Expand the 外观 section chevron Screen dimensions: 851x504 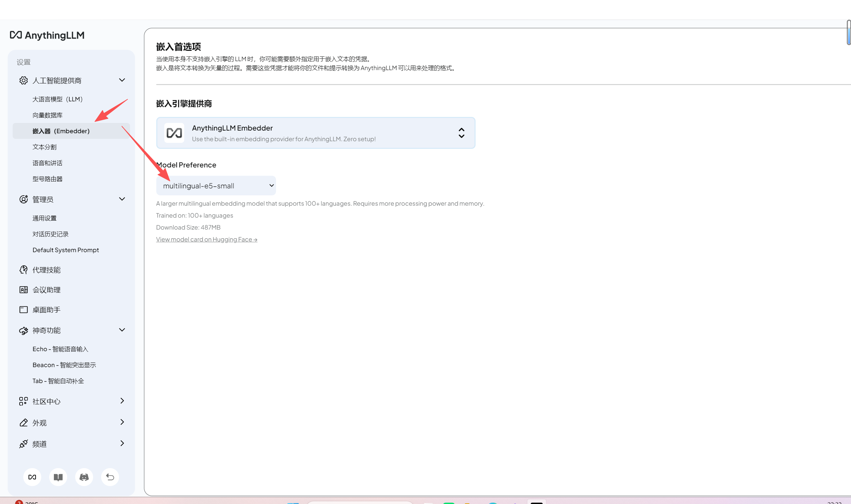click(122, 422)
